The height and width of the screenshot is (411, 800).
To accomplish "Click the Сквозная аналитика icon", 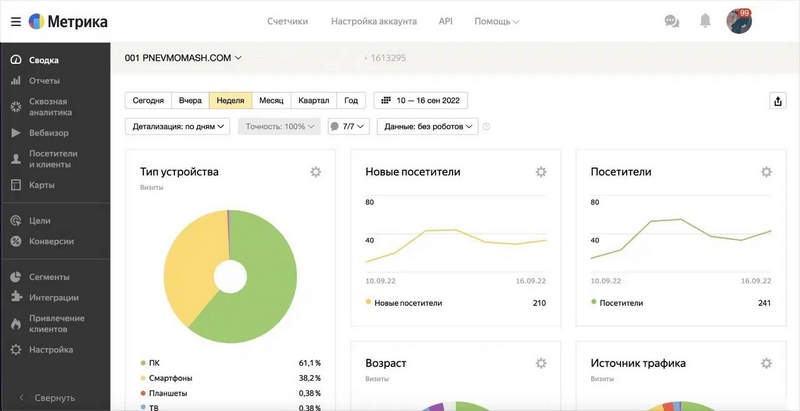I will (x=16, y=107).
